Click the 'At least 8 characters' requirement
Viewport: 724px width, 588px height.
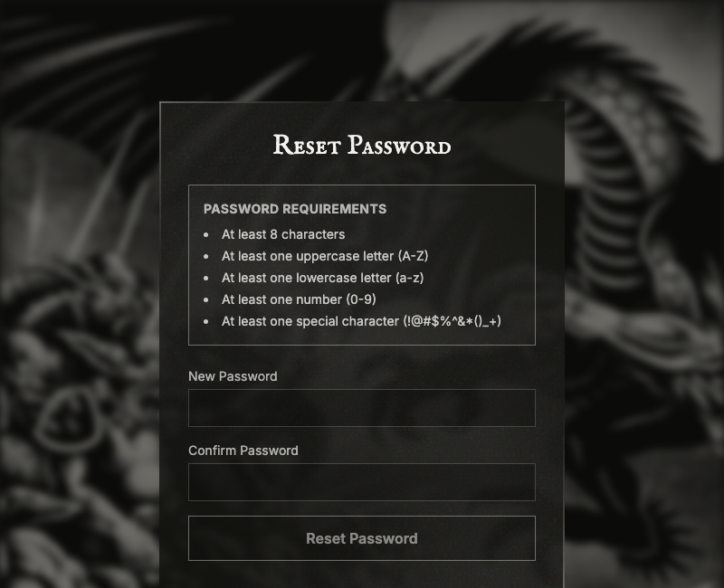point(283,234)
